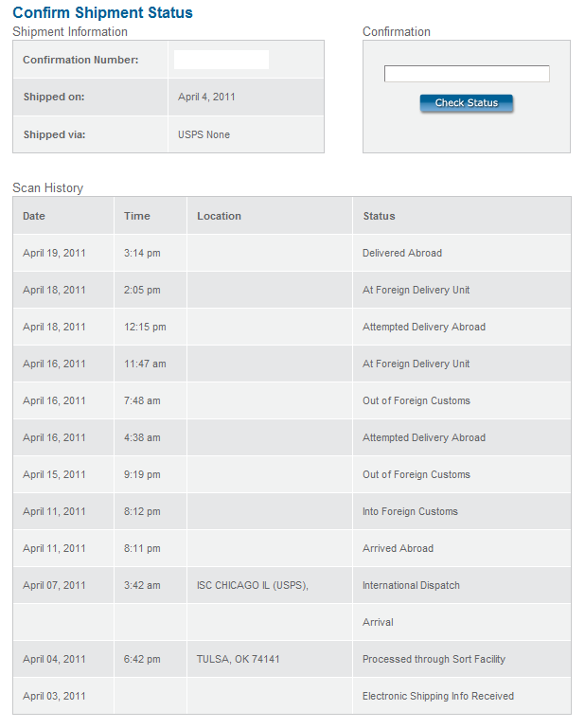This screenshot has height=728, width=585.
Task: Click the 12:15 pm time cell
Action: [x=145, y=327]
